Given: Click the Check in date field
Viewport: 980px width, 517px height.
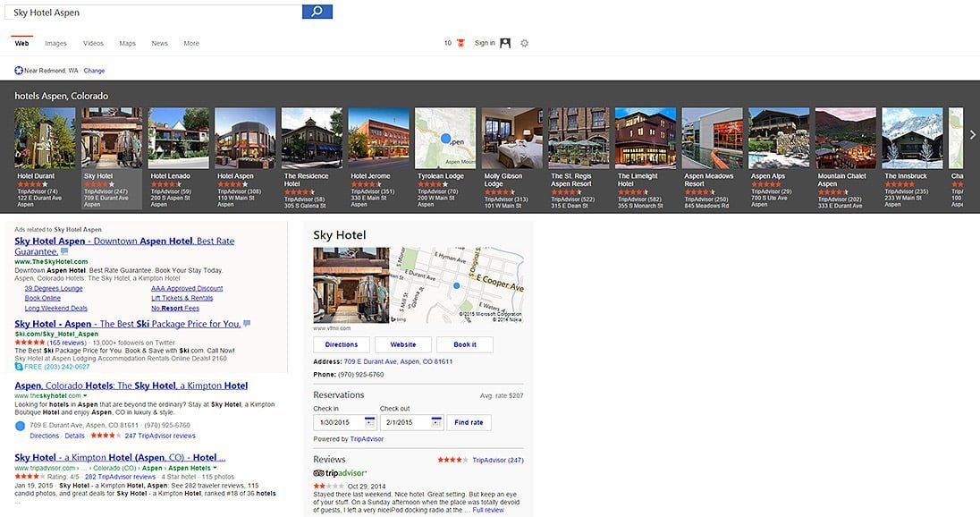Looking at the screenshot, I should coord(344,422).
